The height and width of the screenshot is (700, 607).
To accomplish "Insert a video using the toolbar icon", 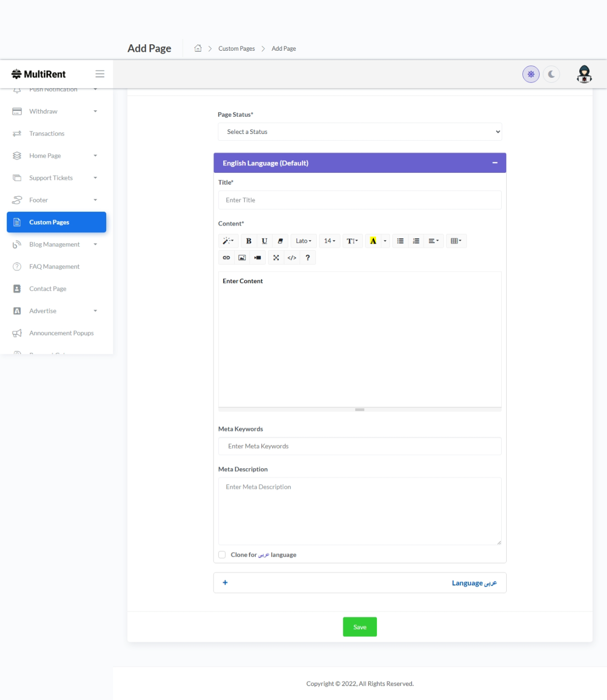I will point(258,257).
